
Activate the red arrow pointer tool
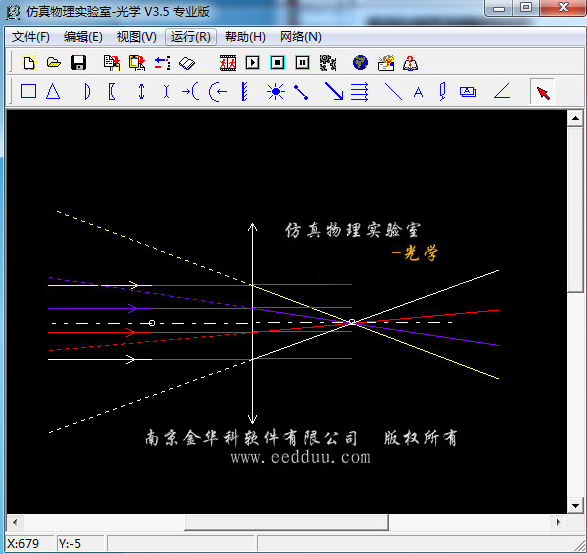pos(543,92)
